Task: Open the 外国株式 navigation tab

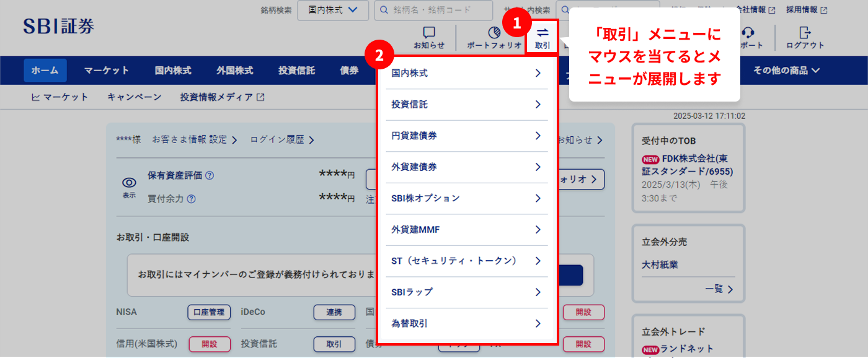Action: point(235,71)
